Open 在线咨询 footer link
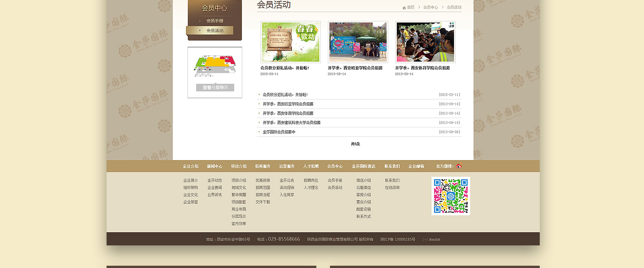 click(x=392, y=188)
